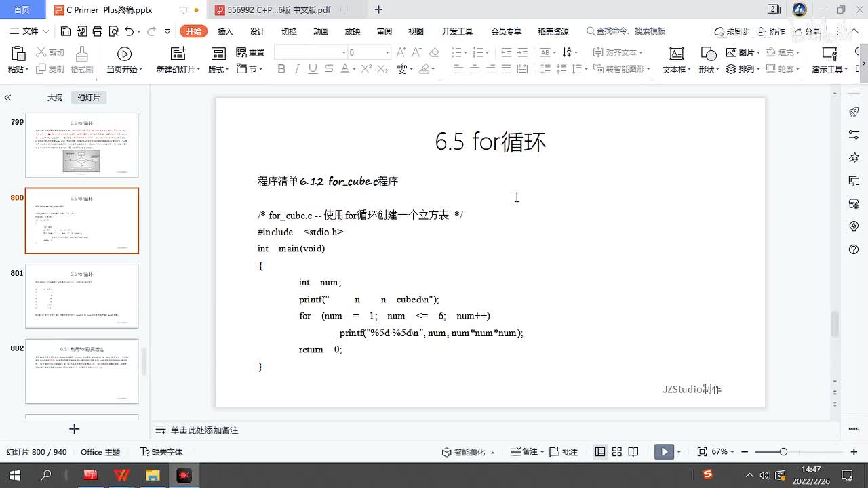Image resolution: width=868 pixels, height=488 pixels.
Task: Open the font name dropdown
Action: click(344, 52)
